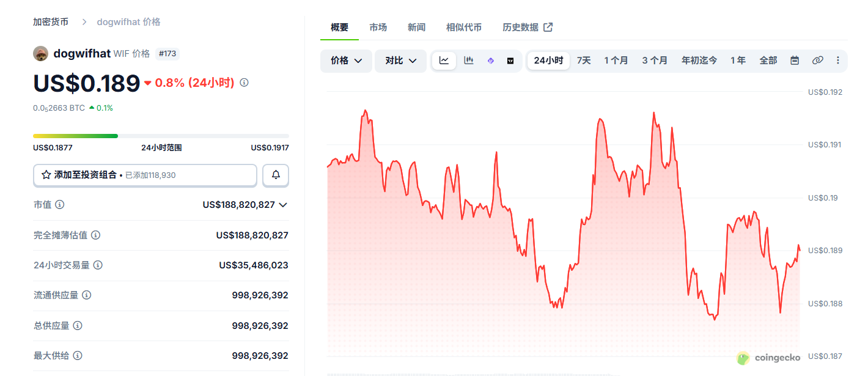Select the 7天 time range

click(584, 61)
